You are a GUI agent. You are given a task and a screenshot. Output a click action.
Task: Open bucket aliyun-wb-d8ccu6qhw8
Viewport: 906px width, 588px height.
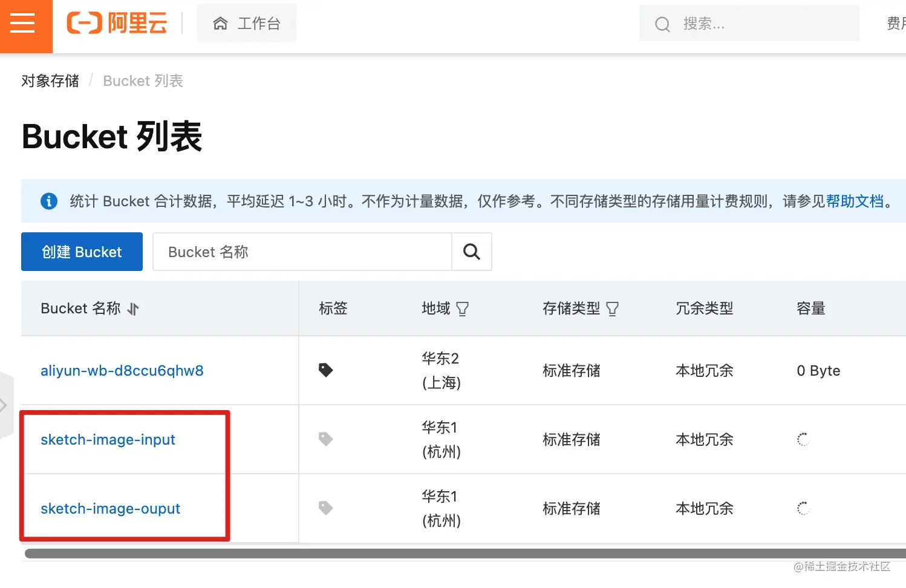tap(122, 371)
